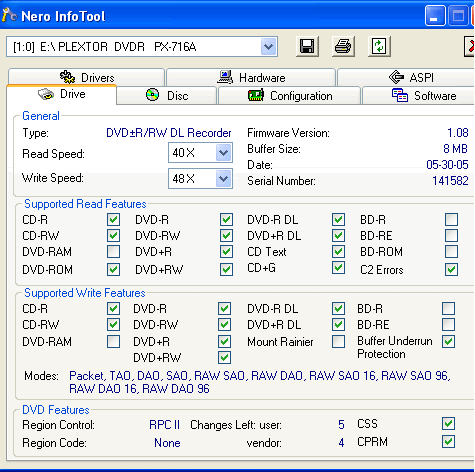Toggle the C2 Errors checkbox
Screen dimensions: 475x472
coord(451,269)
